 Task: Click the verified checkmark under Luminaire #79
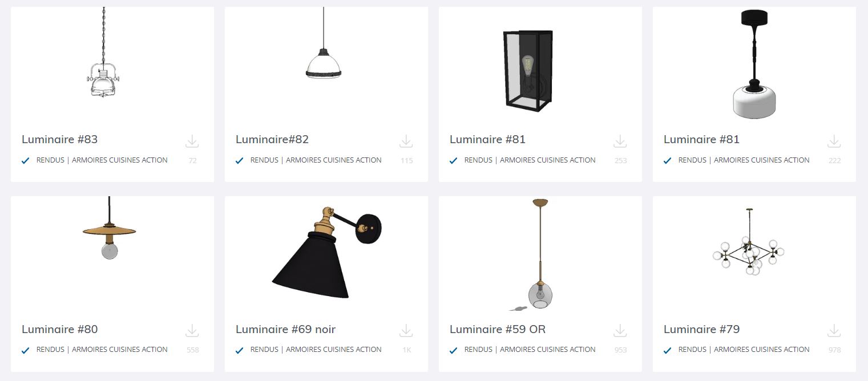point(668,350)
